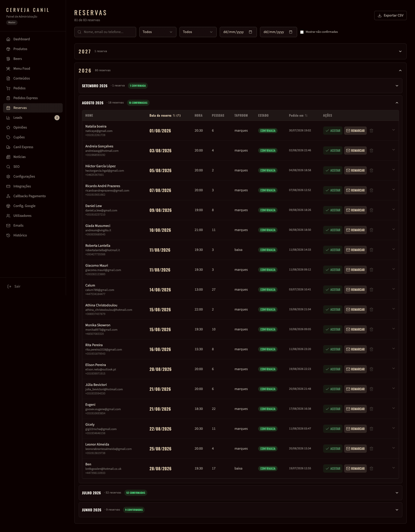
Task: Delete Giacomo Mauri reservation trash icon
Action: (x=371, y=270)
